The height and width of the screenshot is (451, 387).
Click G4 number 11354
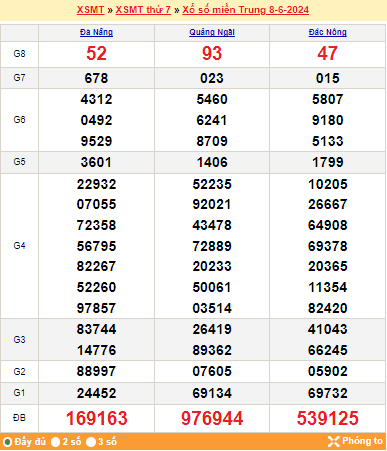tap(328, 287)
